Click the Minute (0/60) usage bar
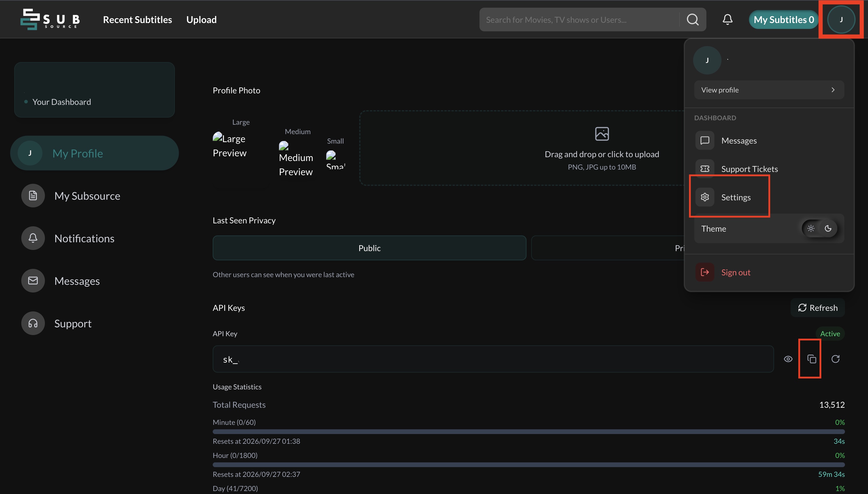The height and width of the screenshot is (494, 868). coord(529,432)
